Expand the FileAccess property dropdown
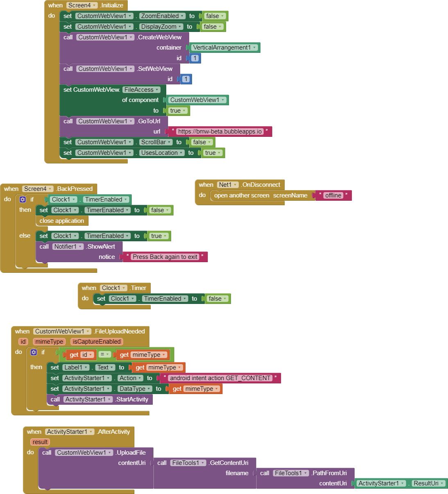This screenshot has height=494, width=448. (141, 90)
